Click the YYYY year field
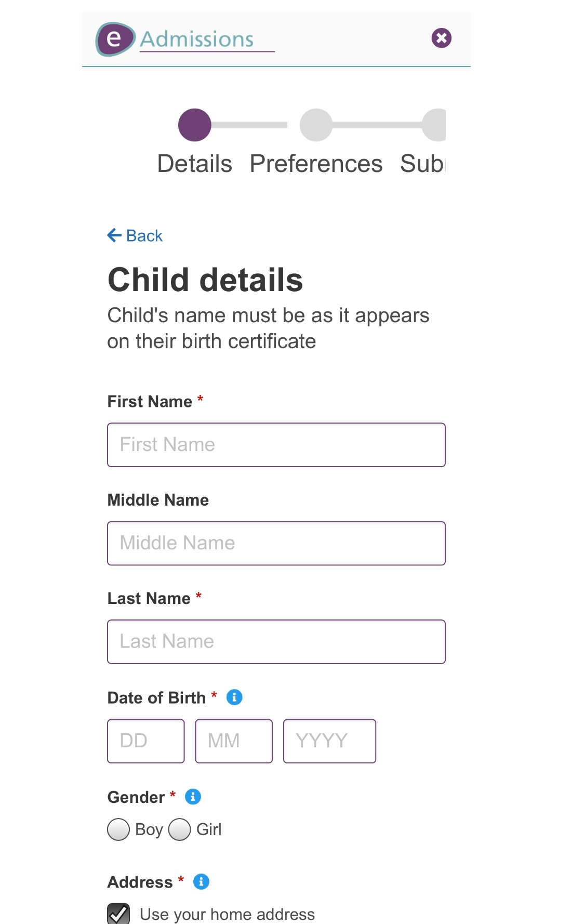 [x=329, y=741]
